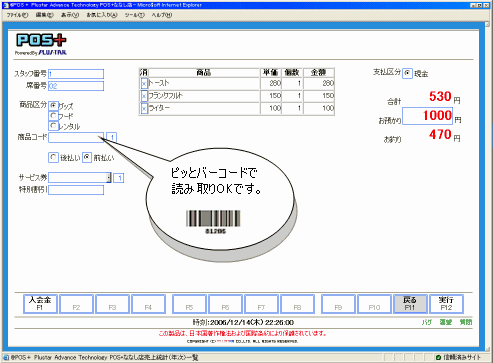
Task: Click the 商品 column header
Action: click(203, 72)
